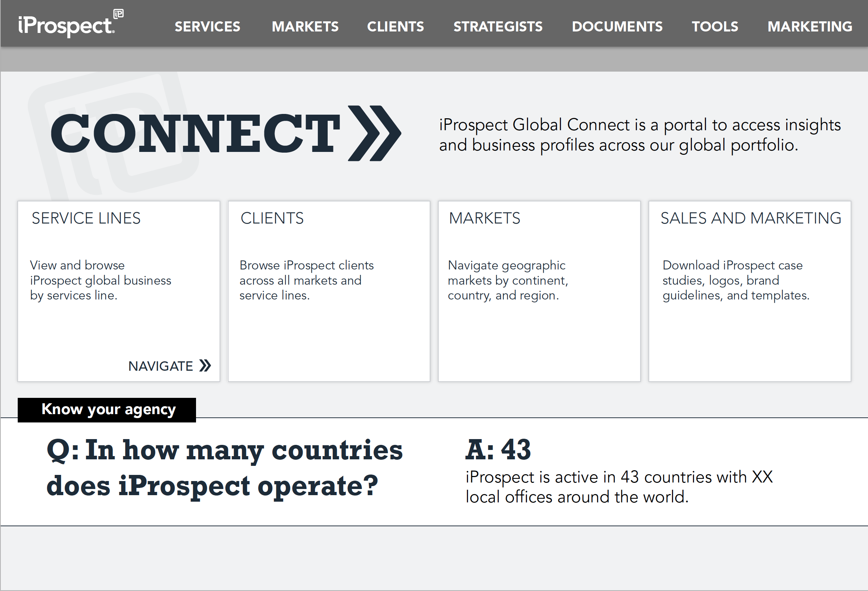Screen dimensions: 868x591
Task: Open the MARKETS menu item
Action: (x=305, y=26)
